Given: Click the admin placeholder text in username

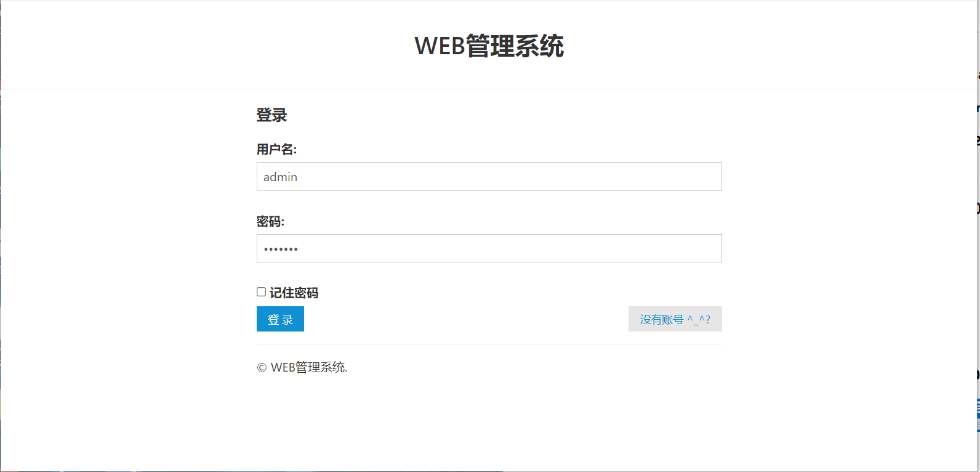Looking at the screenshot, I should tap(280, 177).
